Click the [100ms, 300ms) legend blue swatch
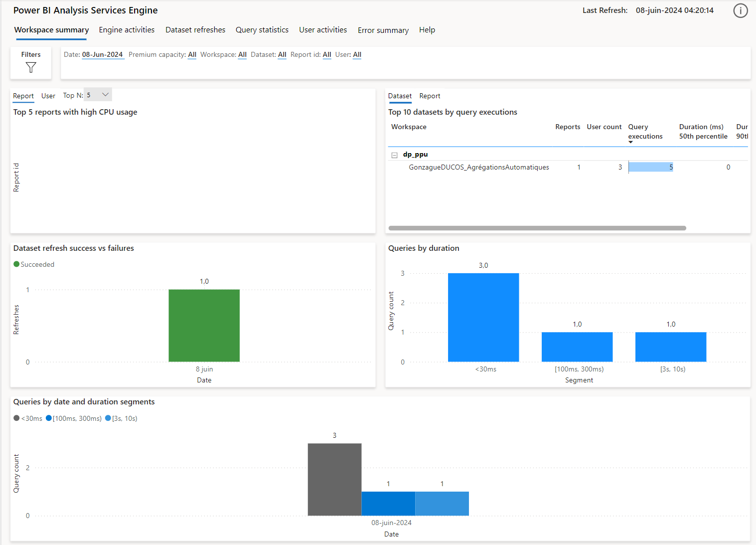 coord(49,418)
